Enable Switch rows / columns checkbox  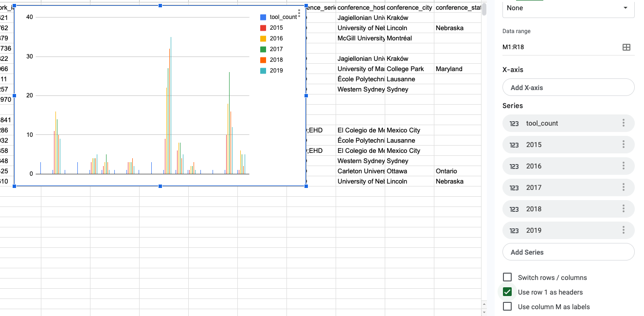507,277
